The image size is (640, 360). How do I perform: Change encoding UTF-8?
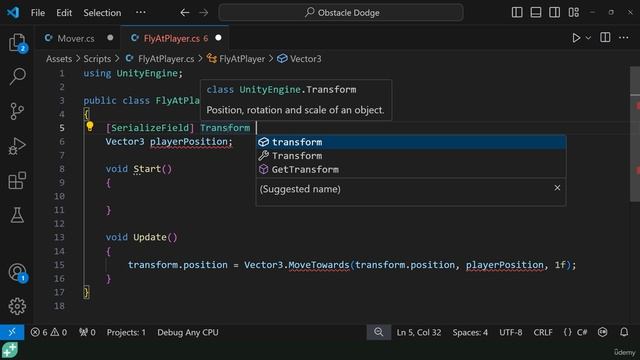click(x=511, y=332)
